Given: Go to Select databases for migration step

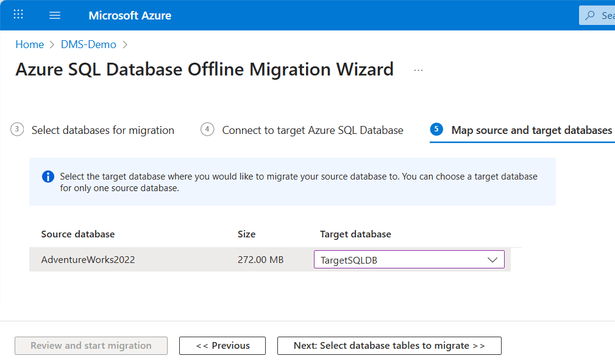Looking at the screenshot, I should 102,130.
